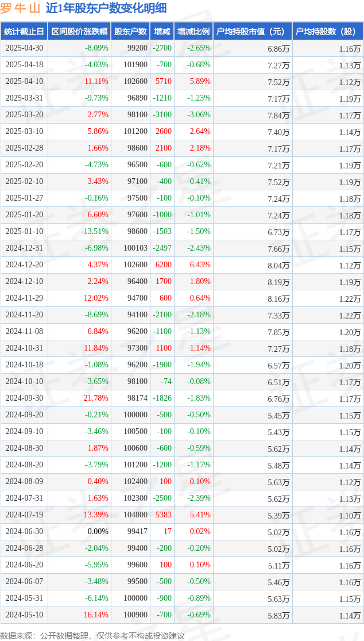The height and width of the screenshot is (641, 364).
Task: Click the 5383 increase value
Action: pyautogui.click(x=163, y=515)
